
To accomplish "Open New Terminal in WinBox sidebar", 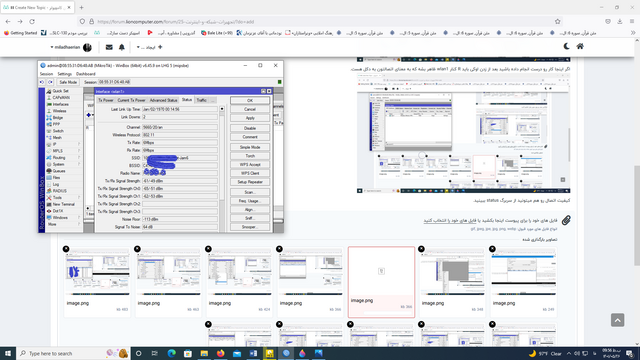I will click(63, 204).
